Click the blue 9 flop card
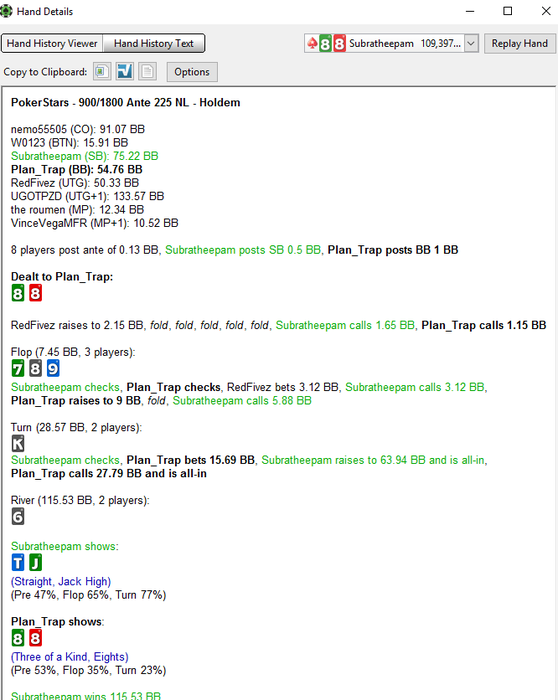The width and height of the screenshot is (558, 700). coord(53,368)
